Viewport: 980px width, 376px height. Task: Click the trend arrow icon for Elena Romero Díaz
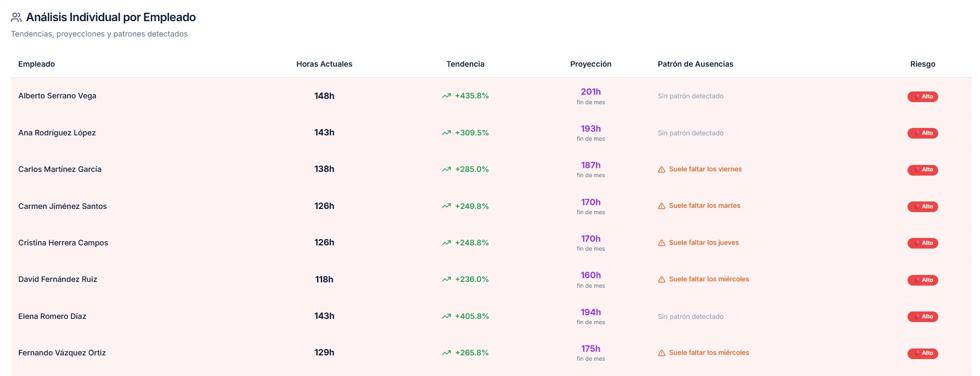(446, 317)
